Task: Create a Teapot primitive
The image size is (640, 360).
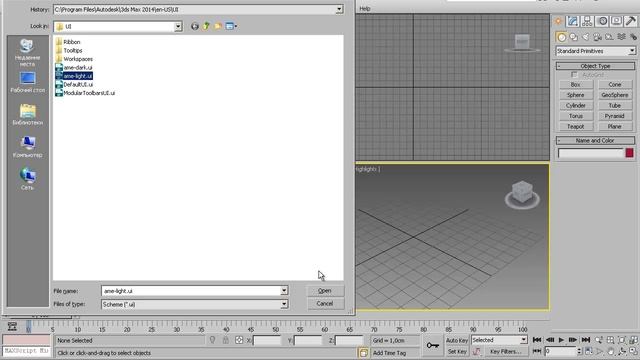Action: [576, 127]
